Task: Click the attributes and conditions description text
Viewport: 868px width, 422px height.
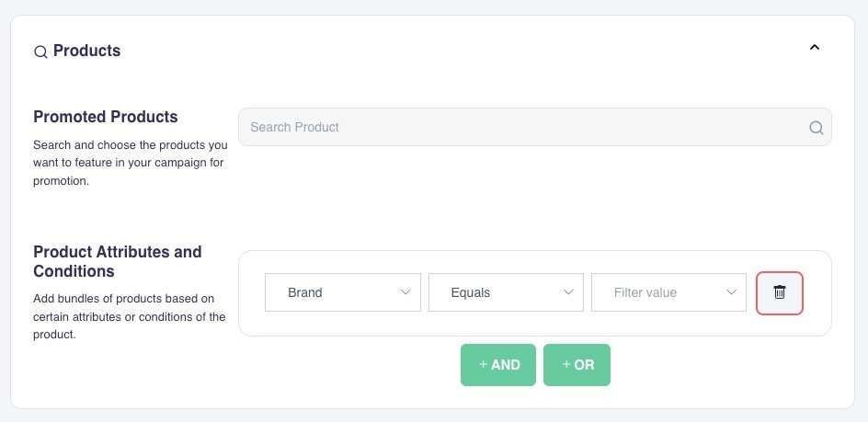Action: pyautogui.click(x=129, y=316)
